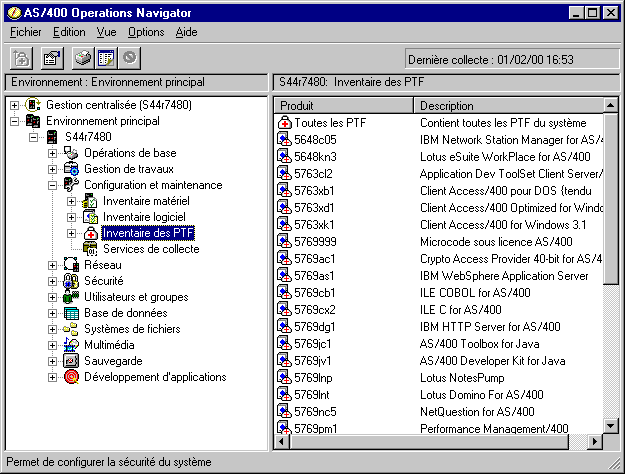Click the Développement d'applications target icon
Screen dimensions: 625x474
71,377
